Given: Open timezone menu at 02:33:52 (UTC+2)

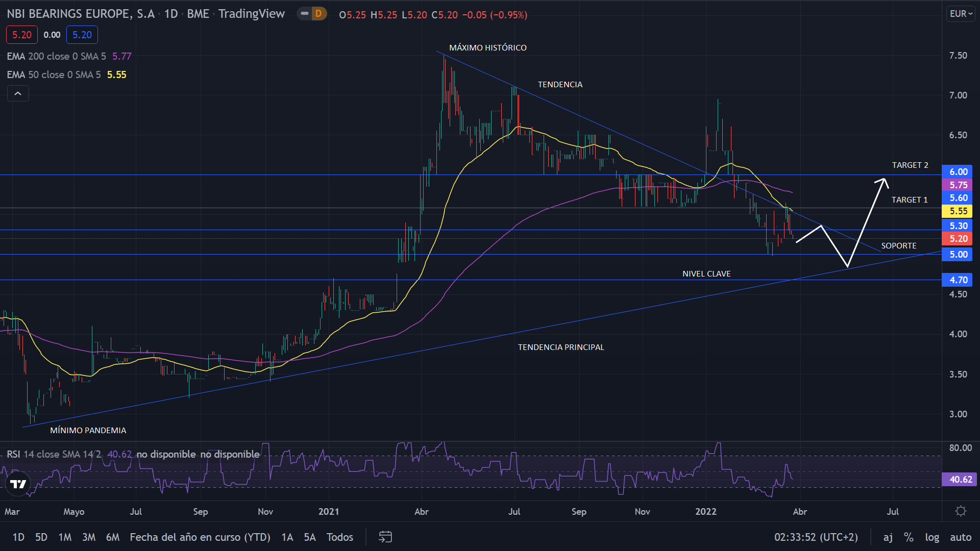Looking at the screenshot, I should pos(816,537).
